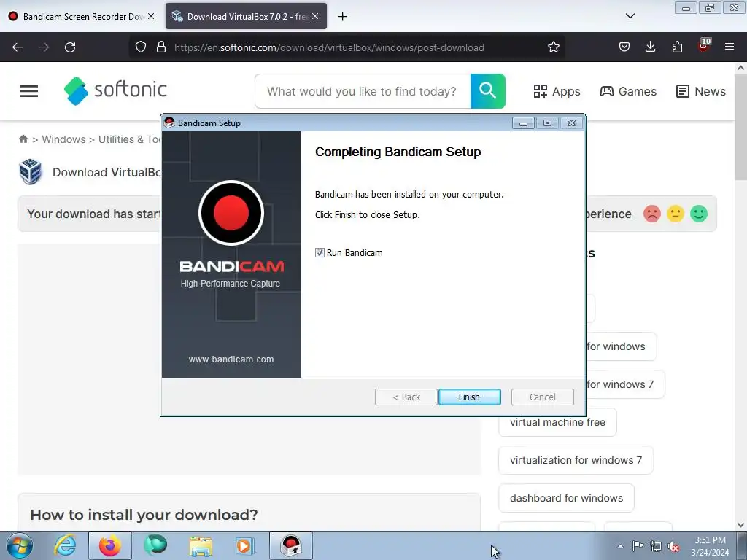Click the Softonic search magnifier button
The width and height of the screenshot is (747, 560).
[488, 91]
